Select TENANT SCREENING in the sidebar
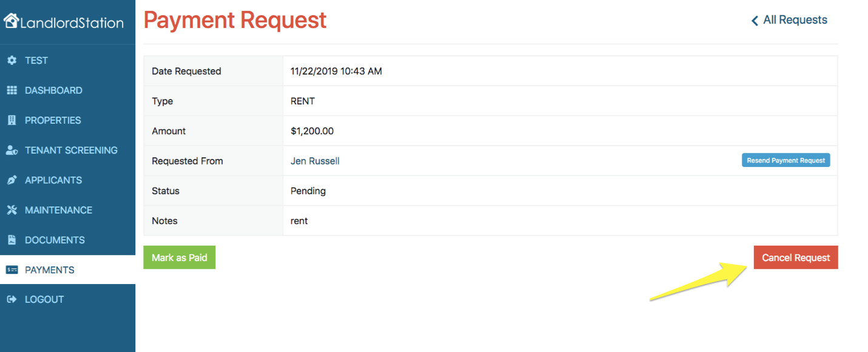 [71, 150]
